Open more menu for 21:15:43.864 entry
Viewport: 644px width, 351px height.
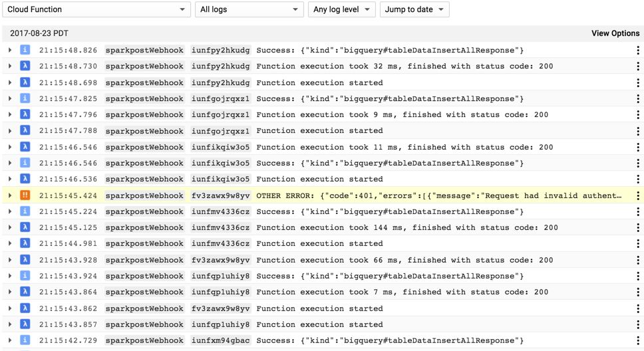click(x=637, y=292)
